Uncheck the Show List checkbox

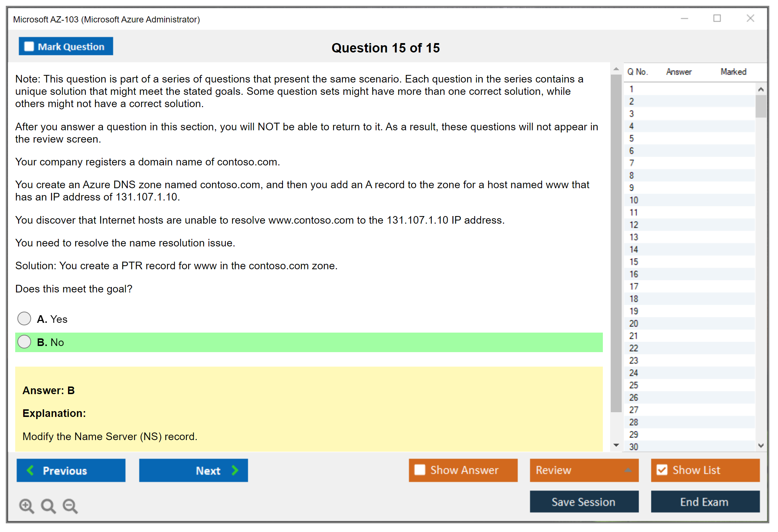(662, 470)
